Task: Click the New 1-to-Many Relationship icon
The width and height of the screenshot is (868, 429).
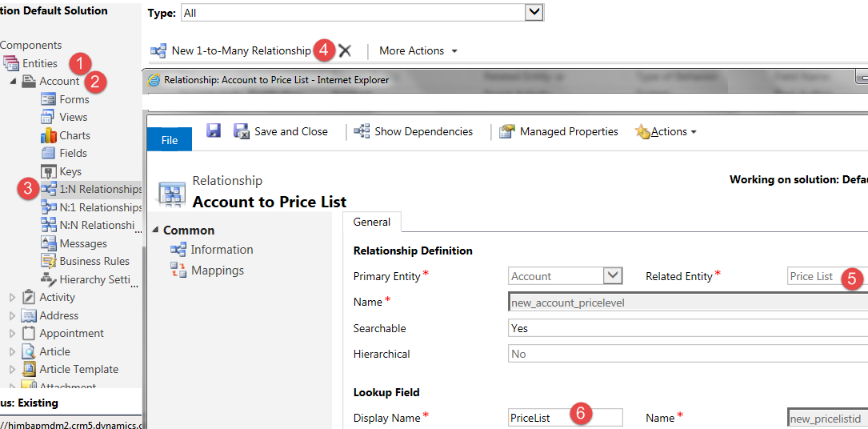Action: coord(158,50)
